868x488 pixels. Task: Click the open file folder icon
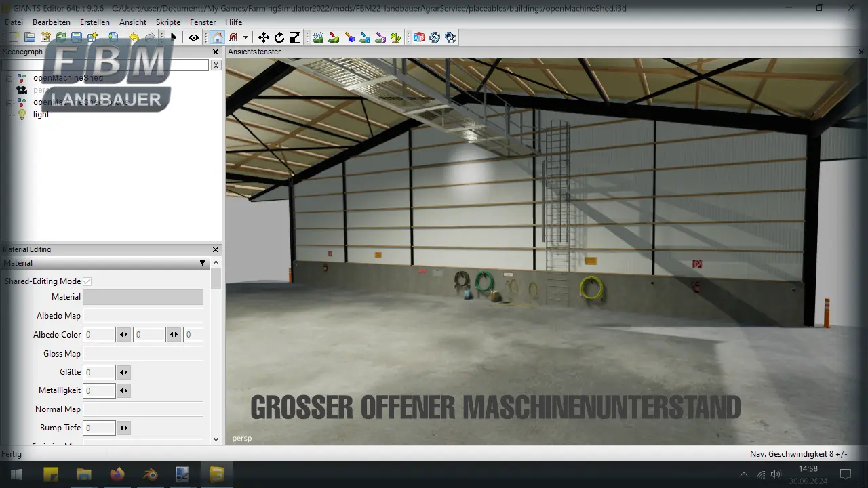tap(30, 37)
